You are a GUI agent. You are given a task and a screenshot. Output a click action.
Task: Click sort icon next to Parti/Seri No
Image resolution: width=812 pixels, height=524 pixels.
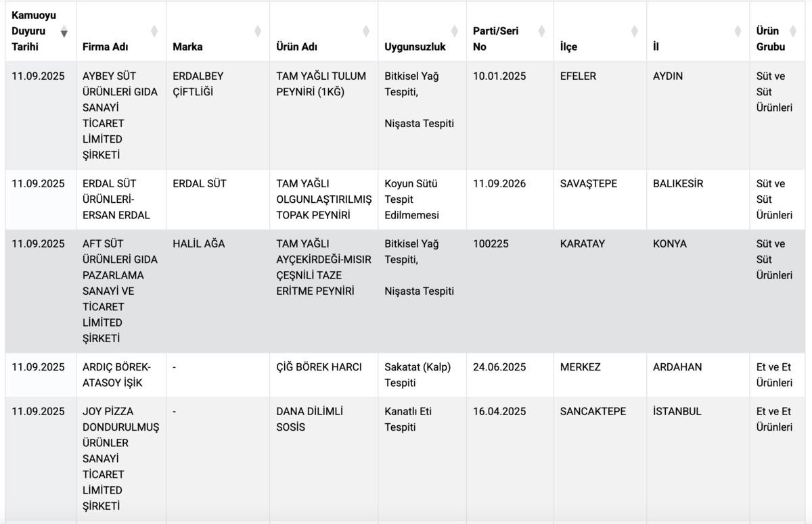coord(541,31)
